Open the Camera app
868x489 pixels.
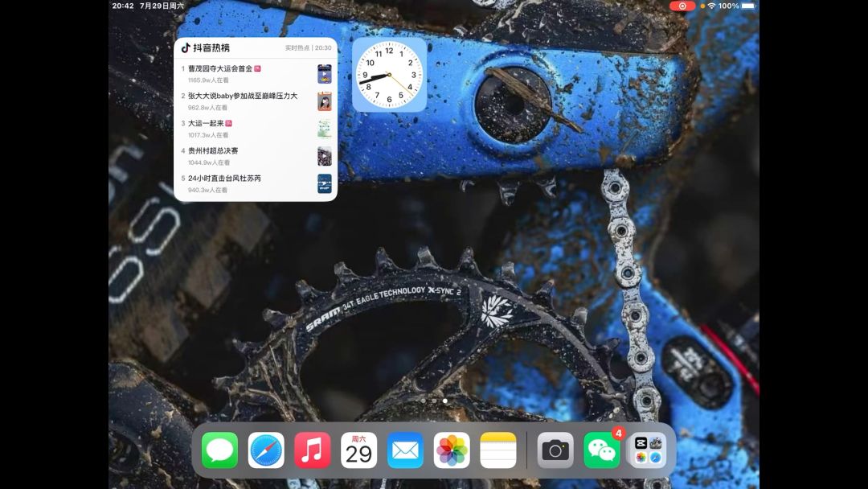coord(555,450)
